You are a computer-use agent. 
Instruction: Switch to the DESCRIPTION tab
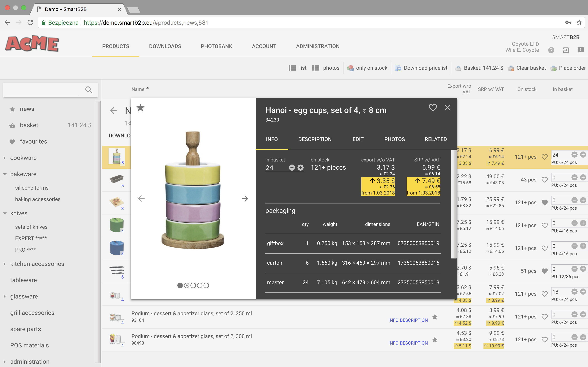315,139
